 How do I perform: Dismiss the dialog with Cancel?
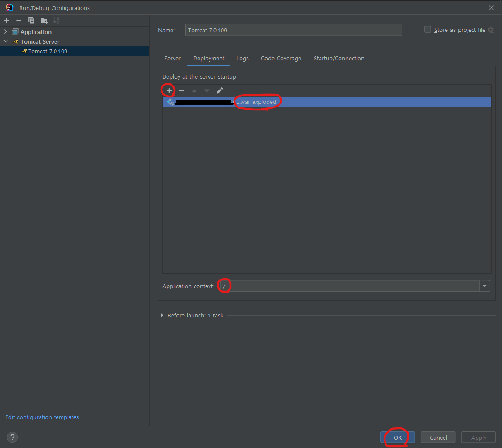[438, 438]
